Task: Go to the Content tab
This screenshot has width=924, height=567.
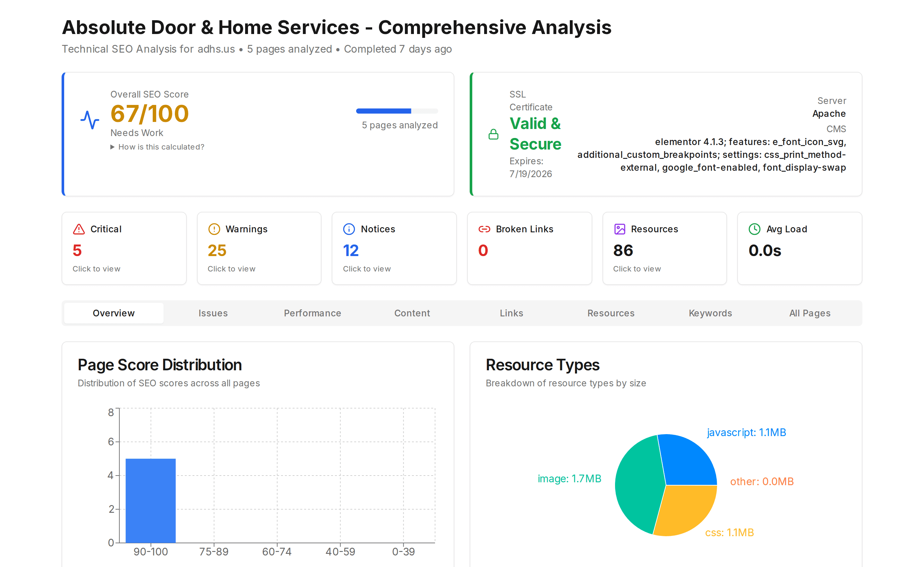Action: pos(412,313)
